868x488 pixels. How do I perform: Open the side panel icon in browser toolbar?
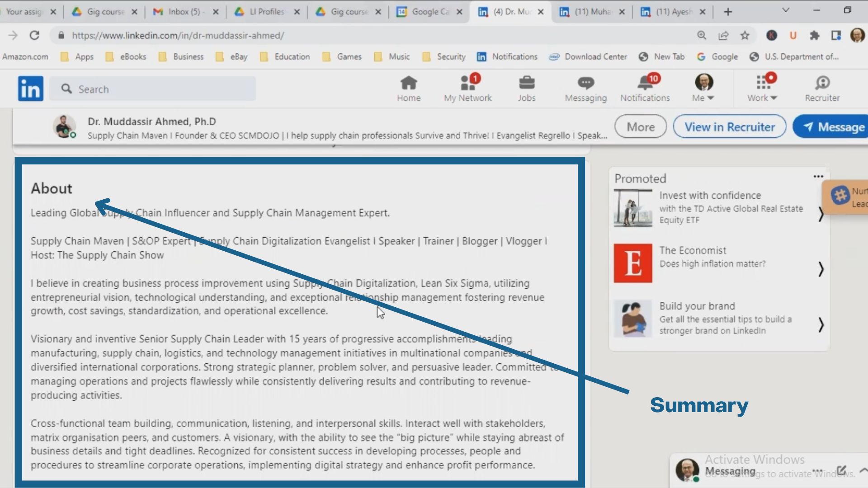pyautogui.click(x=836, y=35)
